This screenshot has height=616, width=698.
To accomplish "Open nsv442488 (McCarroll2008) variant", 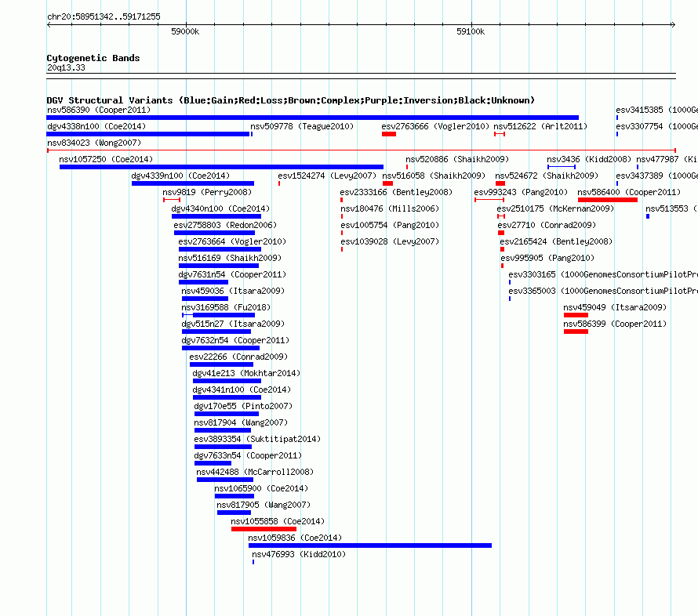I will click(255, 472).
